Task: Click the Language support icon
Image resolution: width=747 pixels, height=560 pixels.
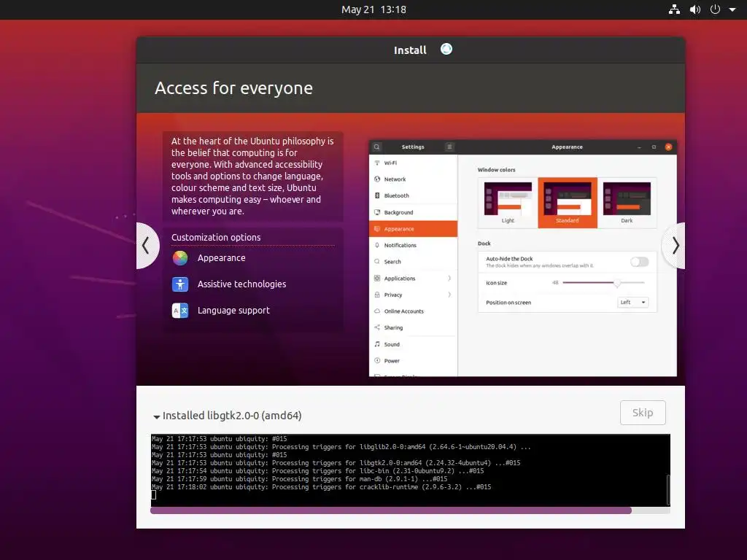Action: pyautogui.click(x=180, y=311)
